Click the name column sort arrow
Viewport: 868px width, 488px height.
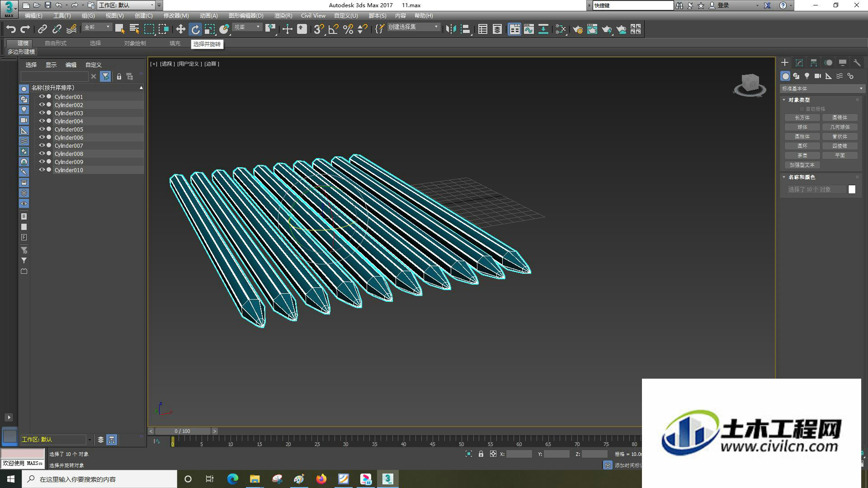(x=141, y=88)
